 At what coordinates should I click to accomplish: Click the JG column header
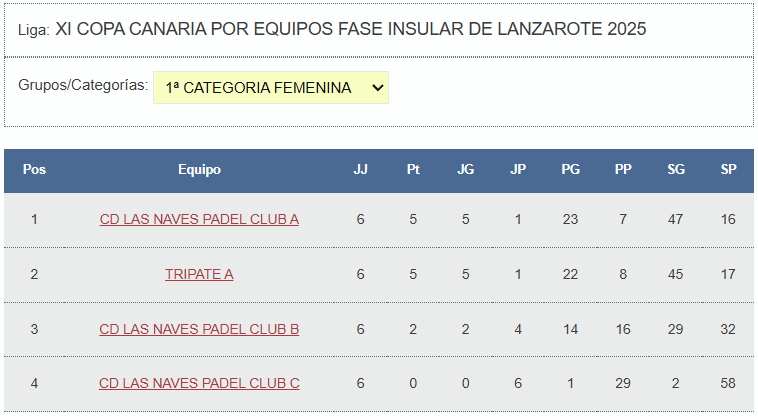465,170
